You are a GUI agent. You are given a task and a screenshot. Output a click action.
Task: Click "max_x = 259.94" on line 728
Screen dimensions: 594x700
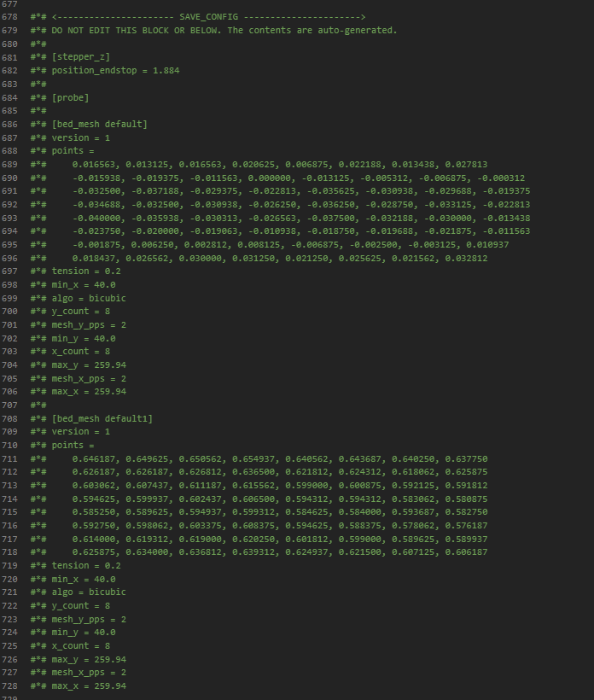89,686
